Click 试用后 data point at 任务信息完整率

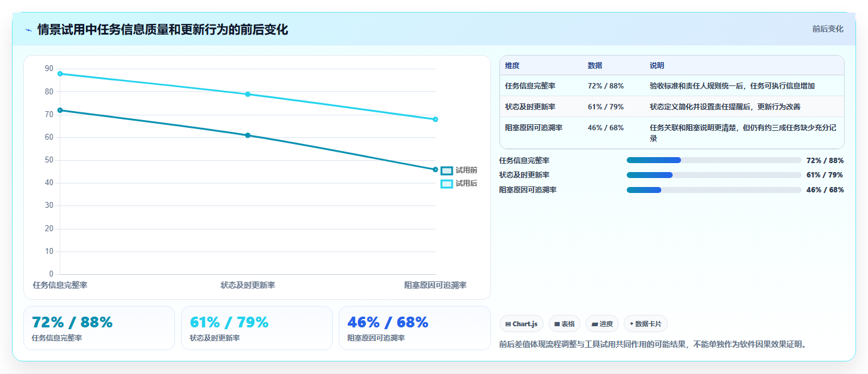pyautogui.click(x=60, y=73)
